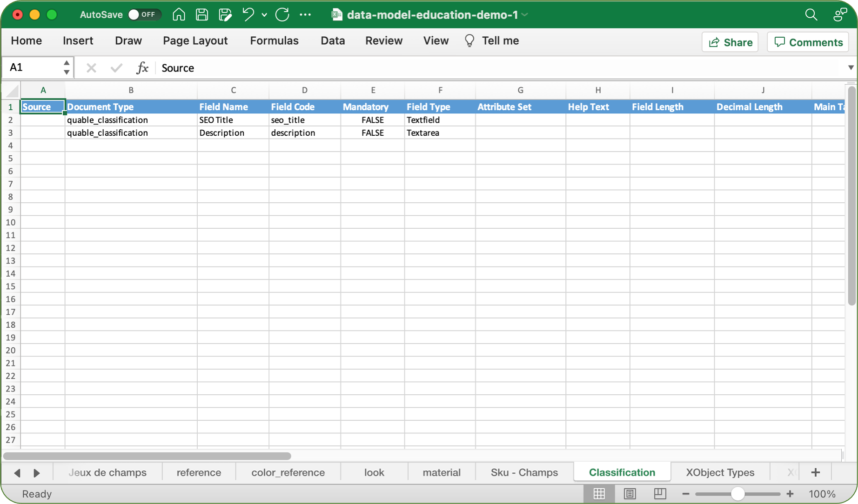Click the Share button
The height and width of the screenshot is (504, 858).
730,42
